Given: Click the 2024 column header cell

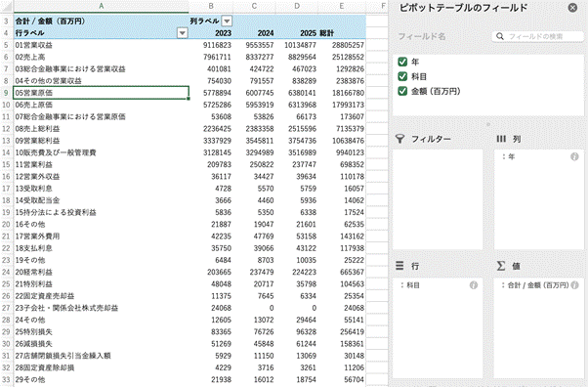Looking at the screenshot, I should click(x=254, y=33).
